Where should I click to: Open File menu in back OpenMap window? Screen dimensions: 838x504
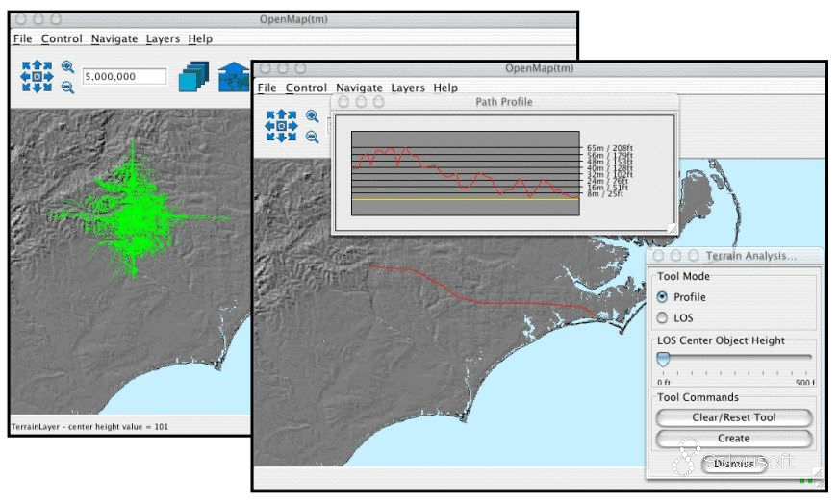click(x=22, y=38)
